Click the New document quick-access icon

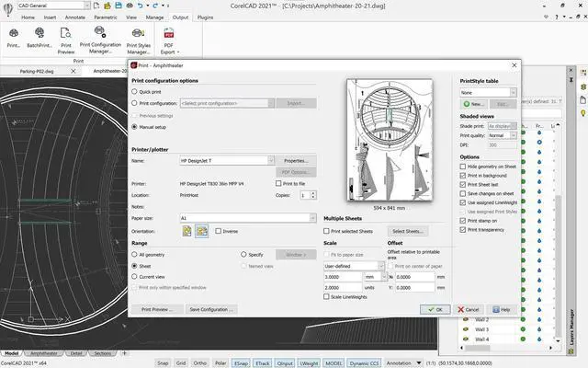96,6
